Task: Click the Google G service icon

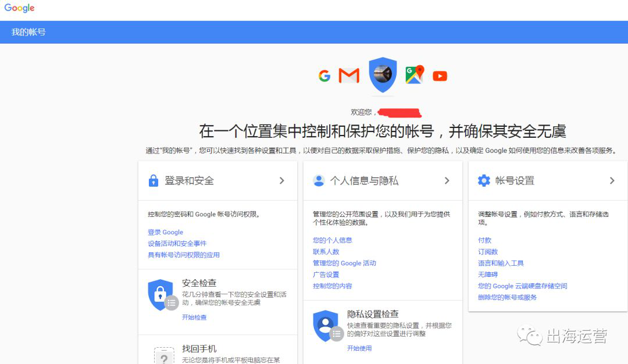Action: click(324, 76)
